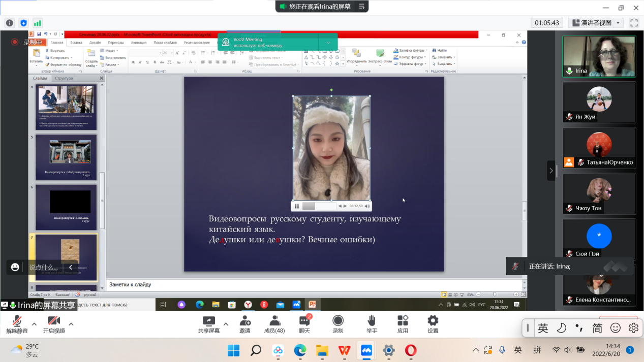This screenshot has height=362, width=644.
Task: Expand audio options arrow beside 解除静音
Action: coord(34,324)
